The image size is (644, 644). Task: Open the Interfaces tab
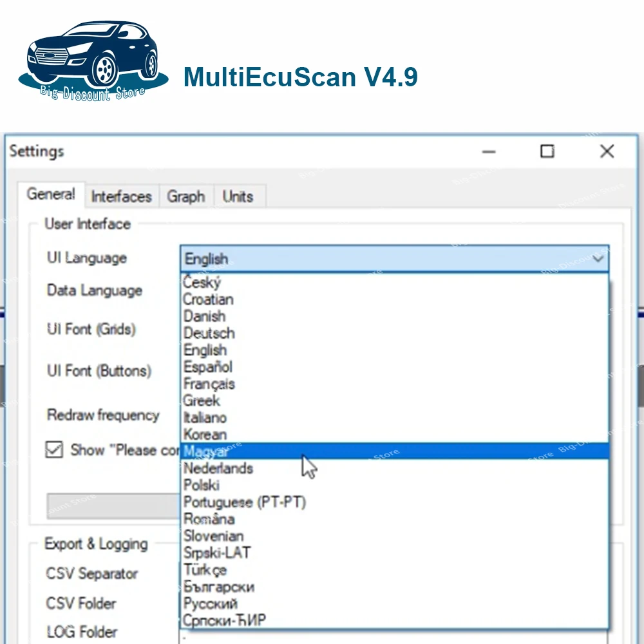pos(122,196)
